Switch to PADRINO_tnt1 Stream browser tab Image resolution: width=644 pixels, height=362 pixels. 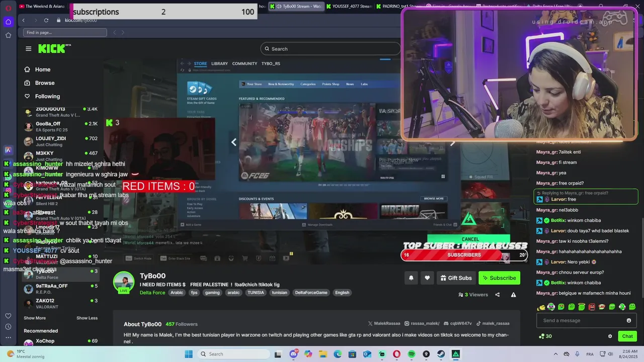tap(397, 7)
